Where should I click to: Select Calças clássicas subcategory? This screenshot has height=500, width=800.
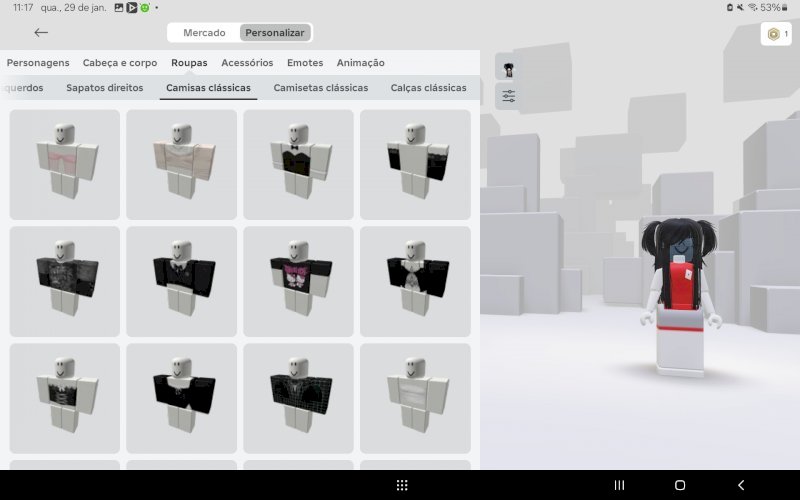[429, 88]
